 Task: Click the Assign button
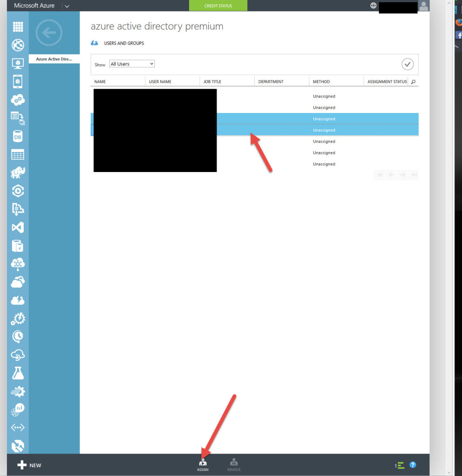(x=203, y=465)
